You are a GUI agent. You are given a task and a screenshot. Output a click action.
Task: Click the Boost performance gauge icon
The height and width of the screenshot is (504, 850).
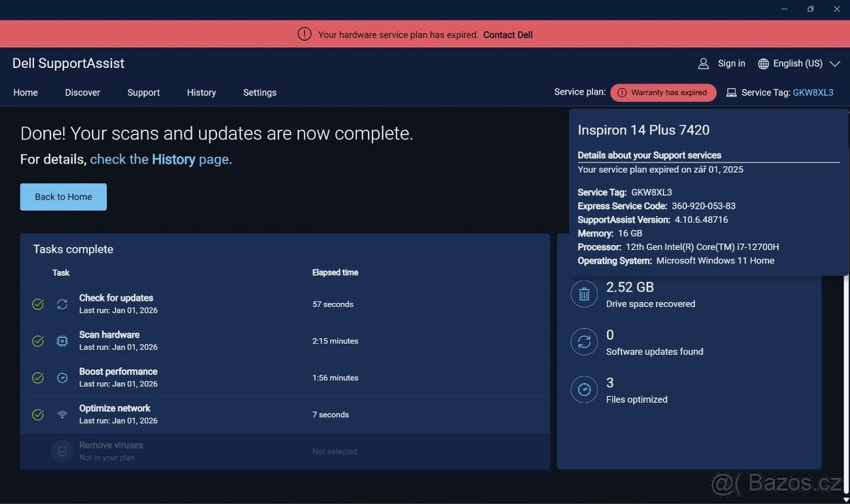[x=62, y=378]
